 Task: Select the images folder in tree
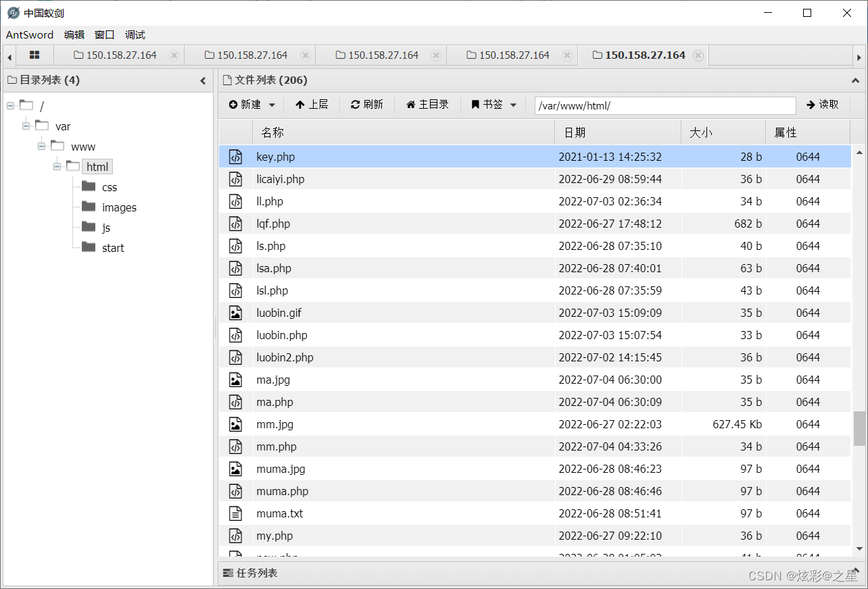tap(119, 207)
